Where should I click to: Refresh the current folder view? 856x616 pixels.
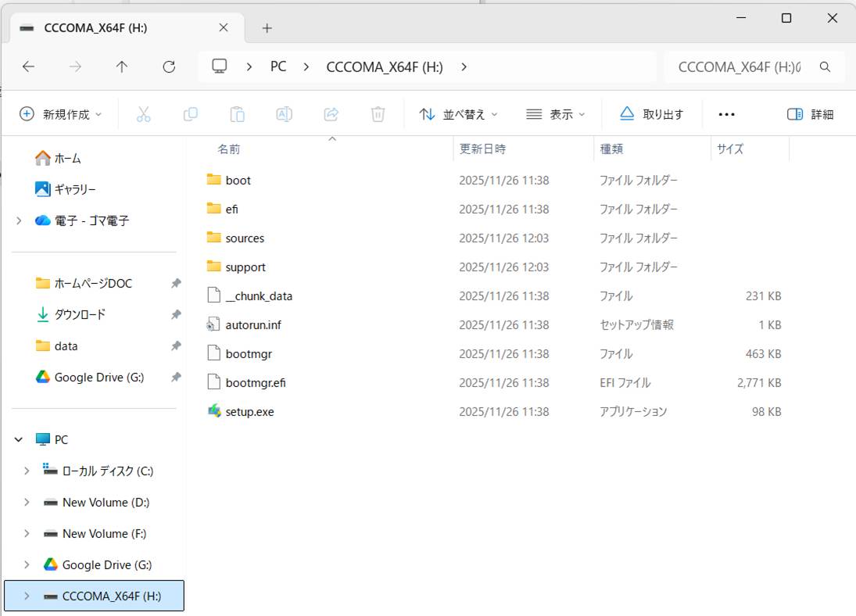click(x=169, y=67)
